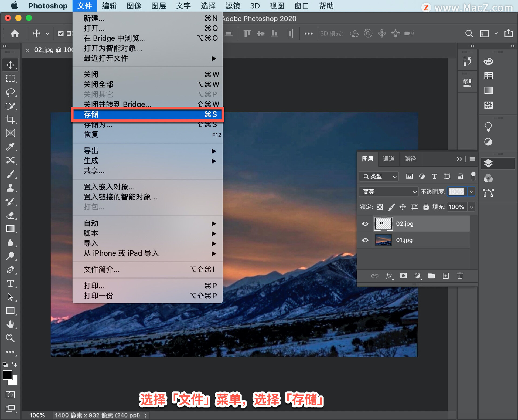Toggle prevent artboard auto-nesting lock
The width and height of the screenshot is (518, 420).
(x=414, y=207)
